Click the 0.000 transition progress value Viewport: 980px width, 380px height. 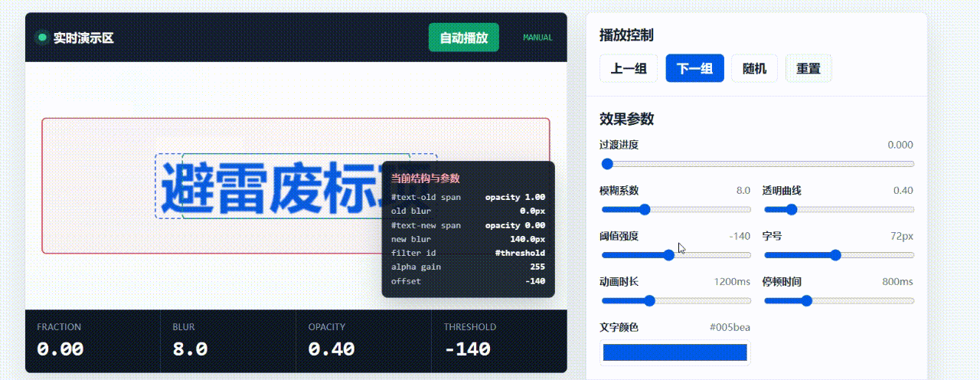click(x=900, y=145)
